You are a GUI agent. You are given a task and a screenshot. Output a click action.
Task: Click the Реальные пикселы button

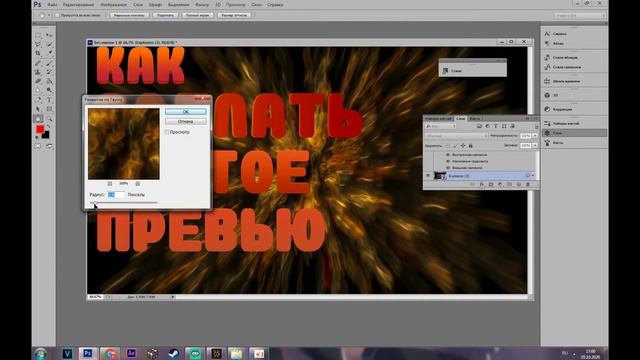tap(129, 16)
